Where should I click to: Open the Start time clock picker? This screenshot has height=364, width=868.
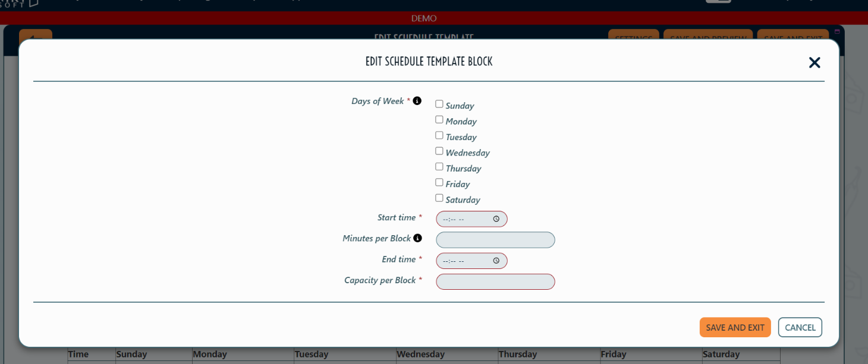click(x=497, y=219)
